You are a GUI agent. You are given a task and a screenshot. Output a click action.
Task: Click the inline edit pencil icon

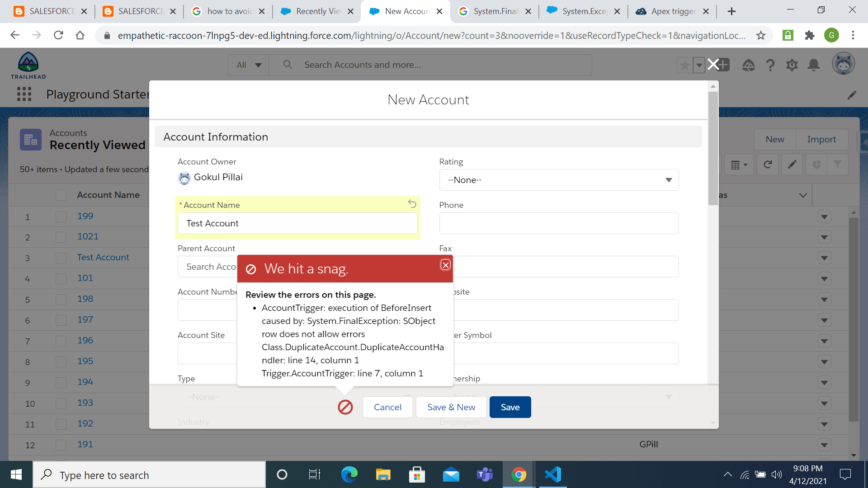(792, 164)
